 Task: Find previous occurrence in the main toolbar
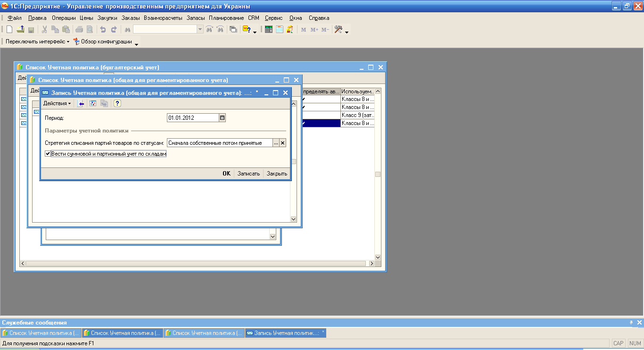coord(220,29)
